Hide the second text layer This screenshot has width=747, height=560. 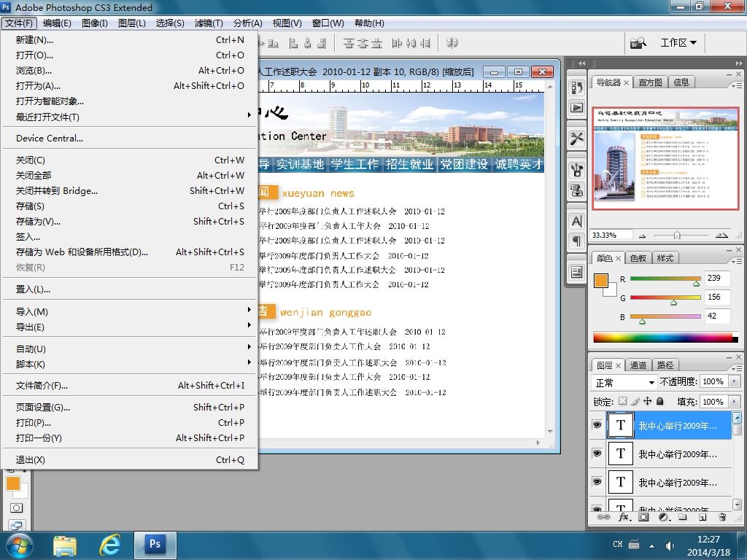[x=597, y=454]
